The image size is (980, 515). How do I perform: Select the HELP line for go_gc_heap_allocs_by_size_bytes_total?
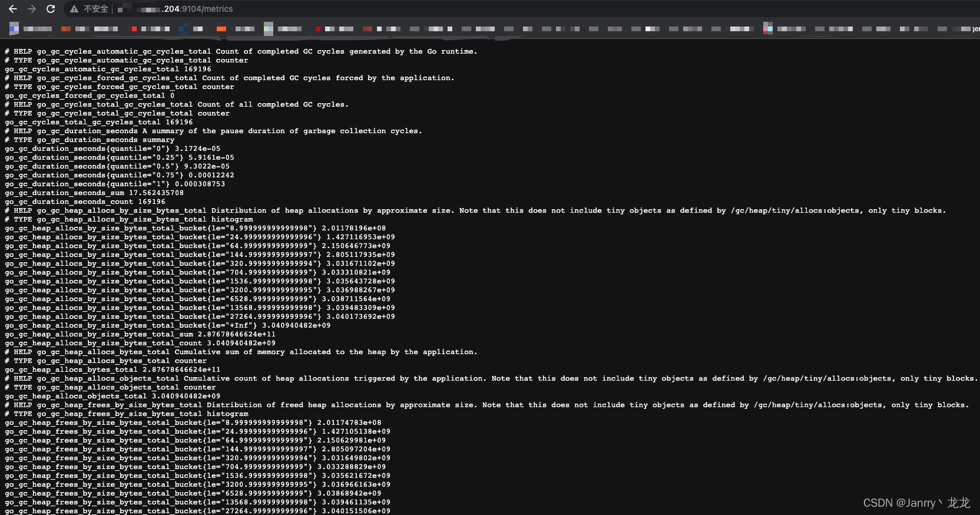(475, 211)
